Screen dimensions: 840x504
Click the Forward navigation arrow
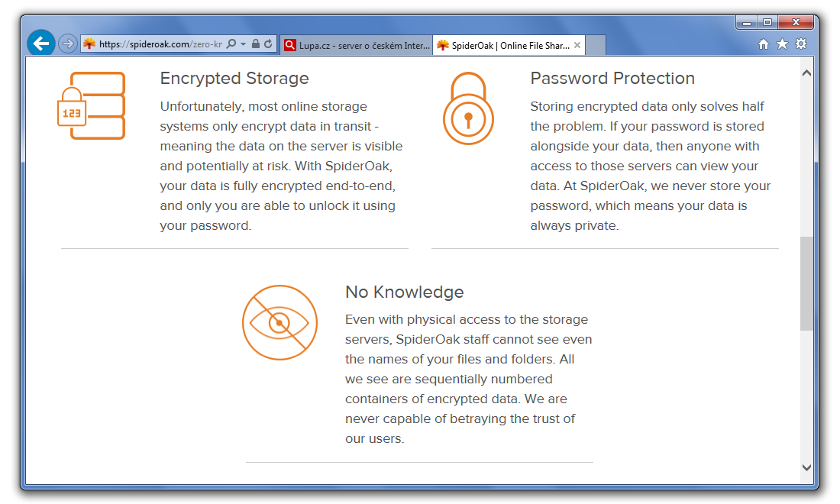(68, 44)
